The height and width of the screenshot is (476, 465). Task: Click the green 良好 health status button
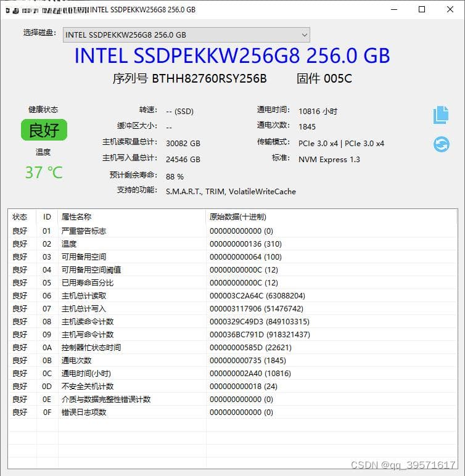click(44, 130)
